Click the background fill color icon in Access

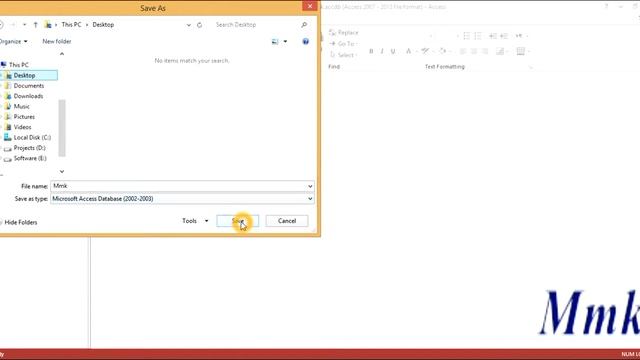click(x=442, y=51)
